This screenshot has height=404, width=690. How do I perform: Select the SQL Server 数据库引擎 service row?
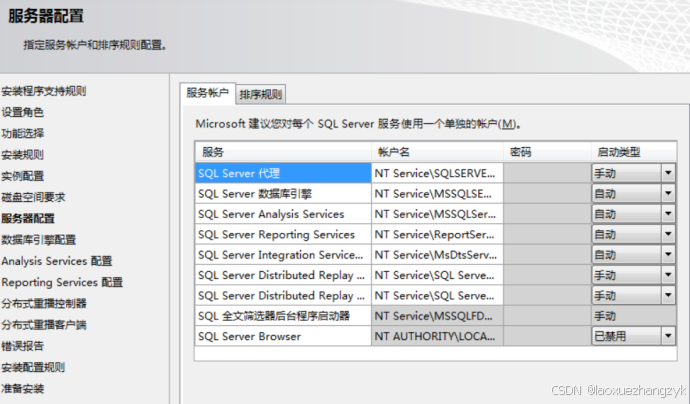click(x=283, y=194)
